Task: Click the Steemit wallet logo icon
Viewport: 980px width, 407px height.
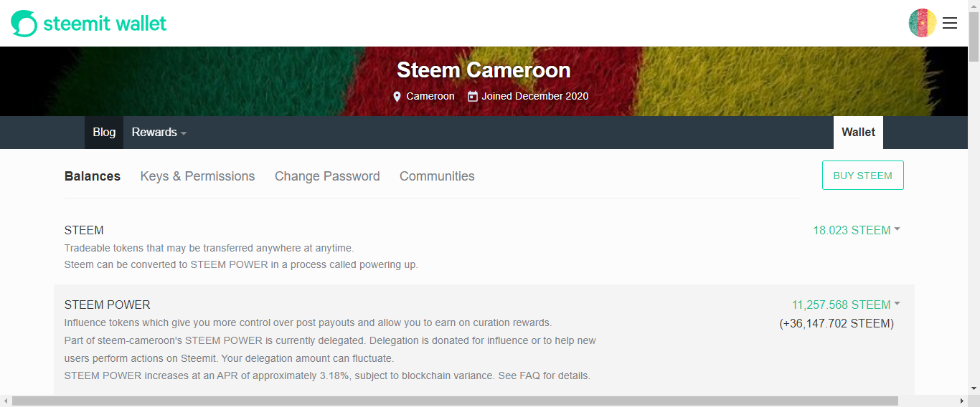Action: tap(24, 24)
